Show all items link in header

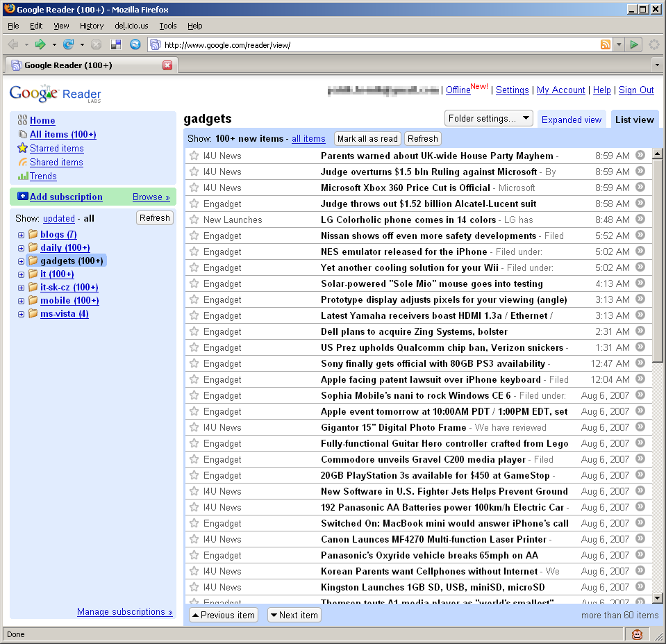[x=308, y=138]
